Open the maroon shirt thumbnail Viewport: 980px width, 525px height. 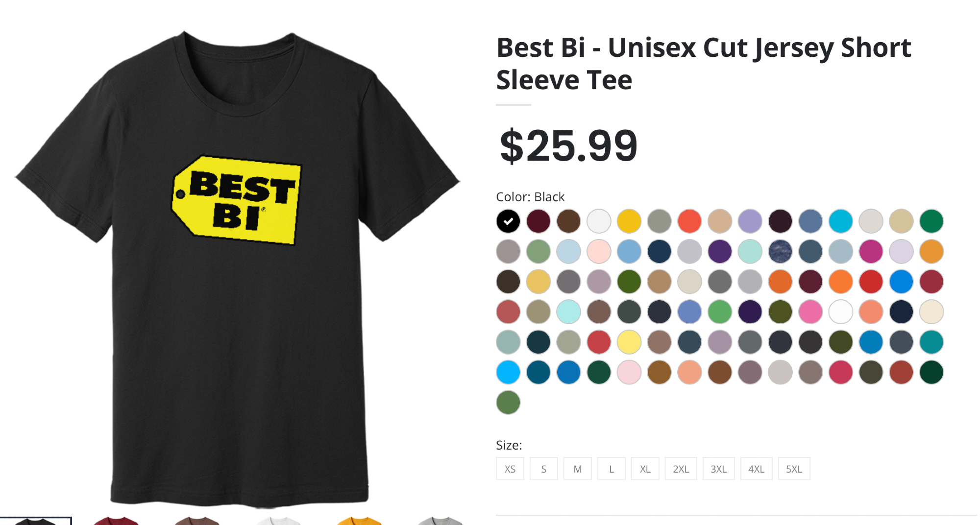[116, 521]
